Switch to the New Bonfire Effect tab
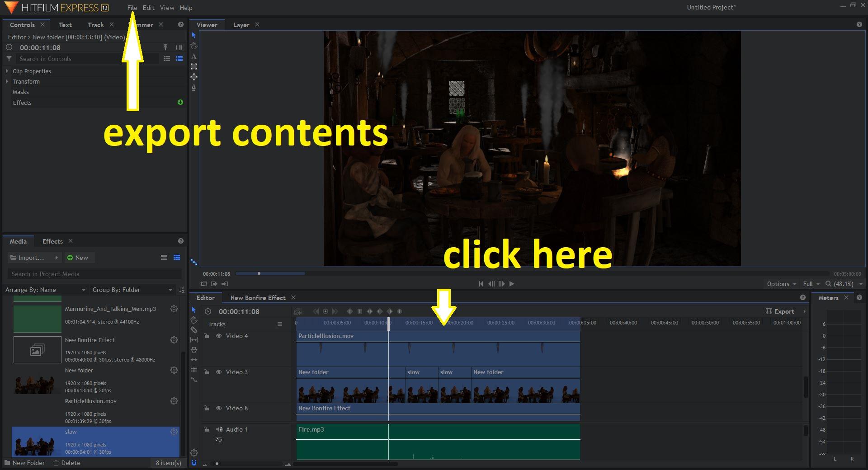 [258, 298]
